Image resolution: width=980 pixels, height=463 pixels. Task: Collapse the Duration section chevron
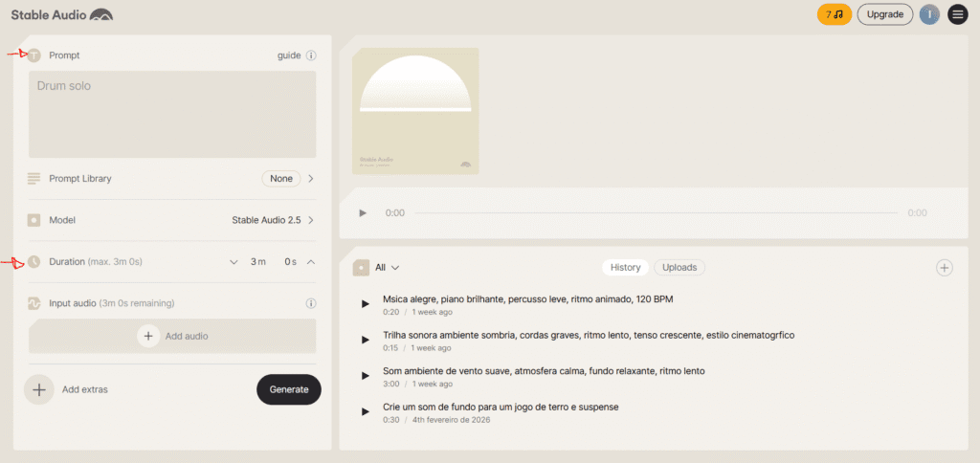[311, 261]
